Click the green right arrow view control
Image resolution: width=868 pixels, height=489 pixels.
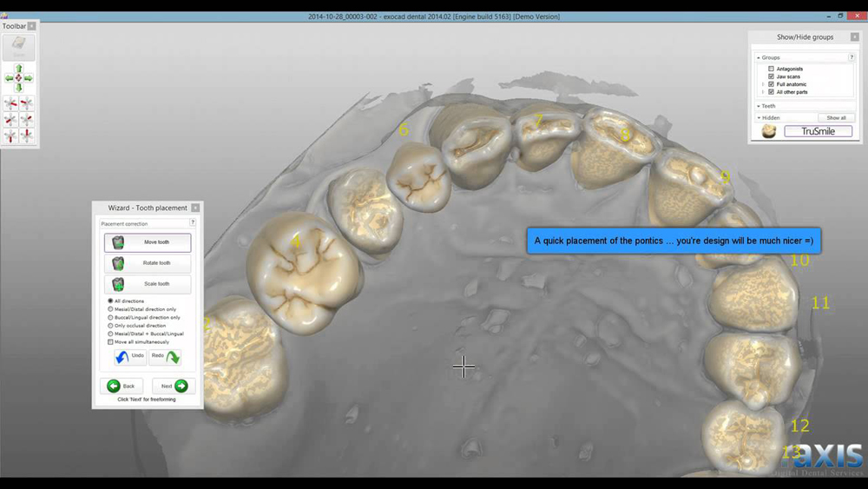click(29, 78)
